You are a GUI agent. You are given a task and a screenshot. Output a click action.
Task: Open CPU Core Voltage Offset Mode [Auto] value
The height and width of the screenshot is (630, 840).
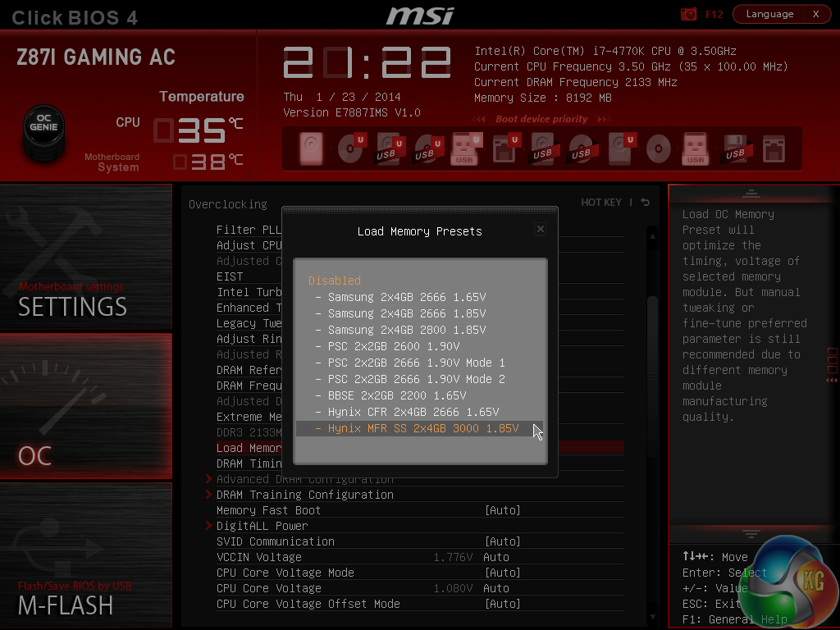coord(503,603)
